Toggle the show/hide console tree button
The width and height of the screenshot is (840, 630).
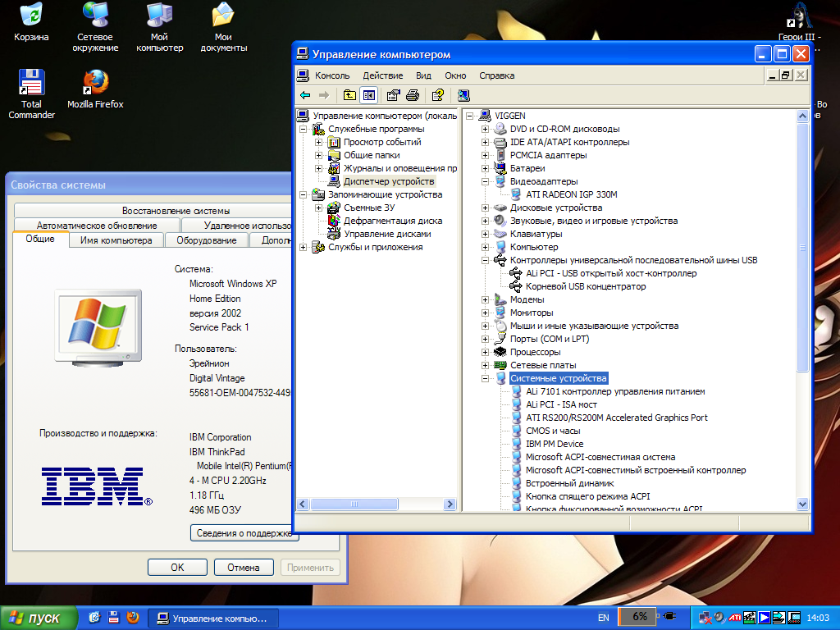click(x=369, y=95)
